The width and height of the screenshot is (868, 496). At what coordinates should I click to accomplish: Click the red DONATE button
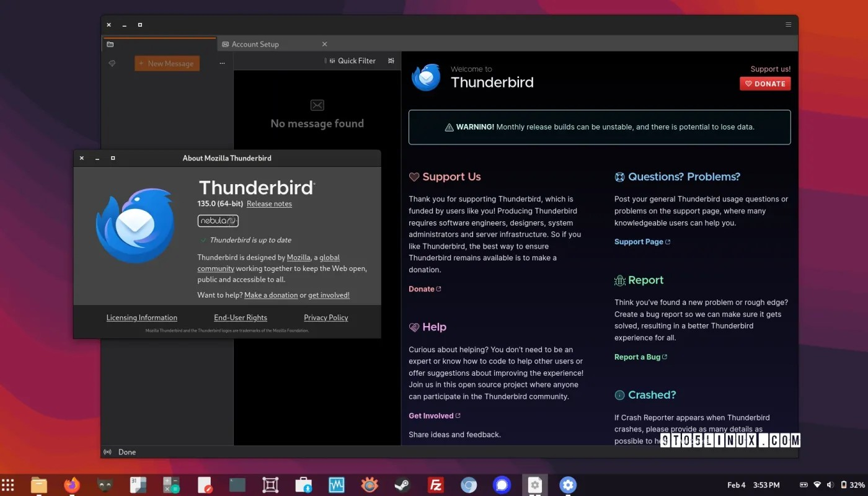(x=765, y=84)
